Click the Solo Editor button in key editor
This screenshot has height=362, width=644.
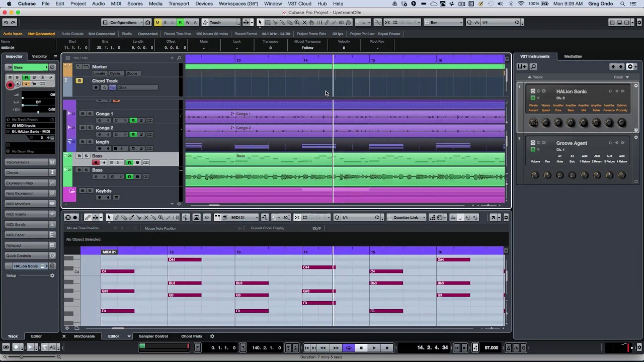(x=68, y=218)
